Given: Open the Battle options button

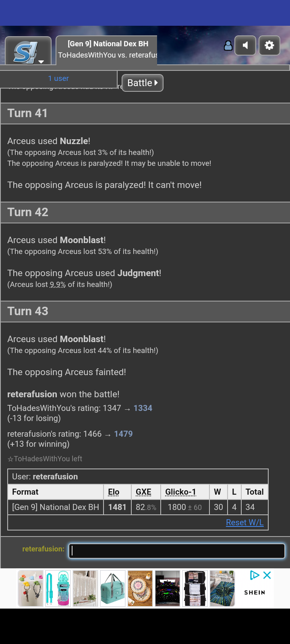Looking at the screenshot, I should 143,83.
